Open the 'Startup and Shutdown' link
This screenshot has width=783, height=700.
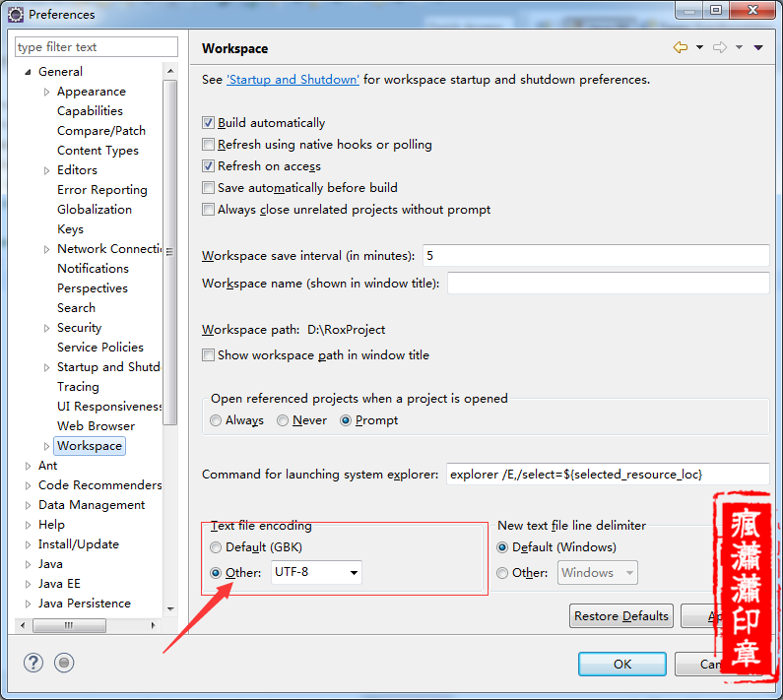(x=293, y=80)
